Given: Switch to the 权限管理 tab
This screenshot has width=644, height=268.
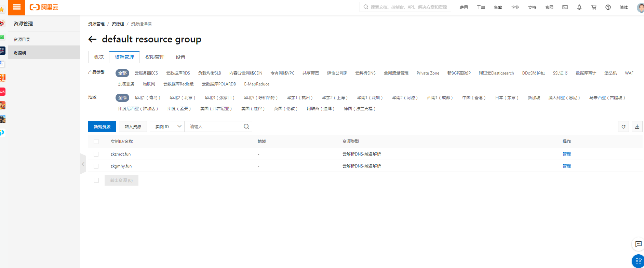Looking at the screenshot, I should (155, 57).
